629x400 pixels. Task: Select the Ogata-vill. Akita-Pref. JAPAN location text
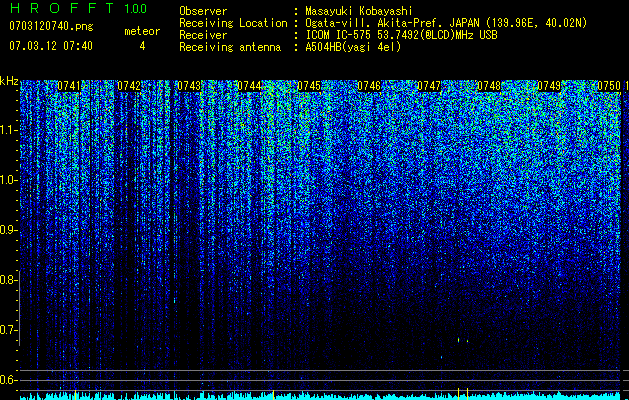pos(446,23)
